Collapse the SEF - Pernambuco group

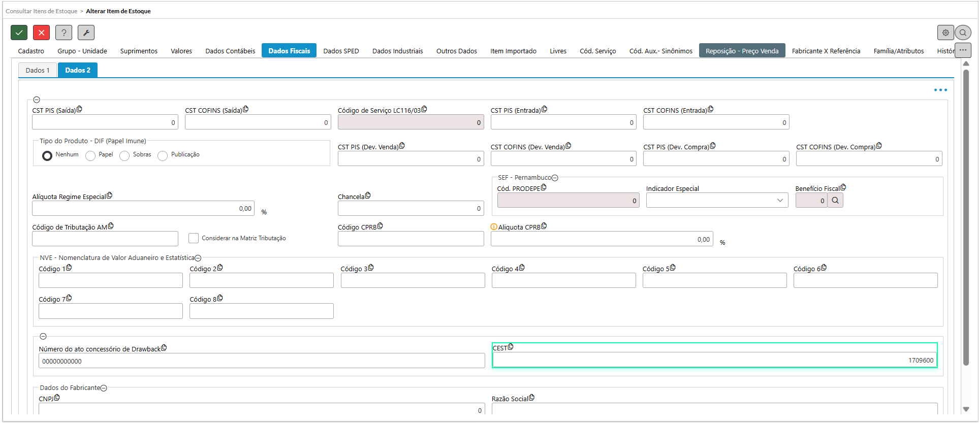(555, 178)
